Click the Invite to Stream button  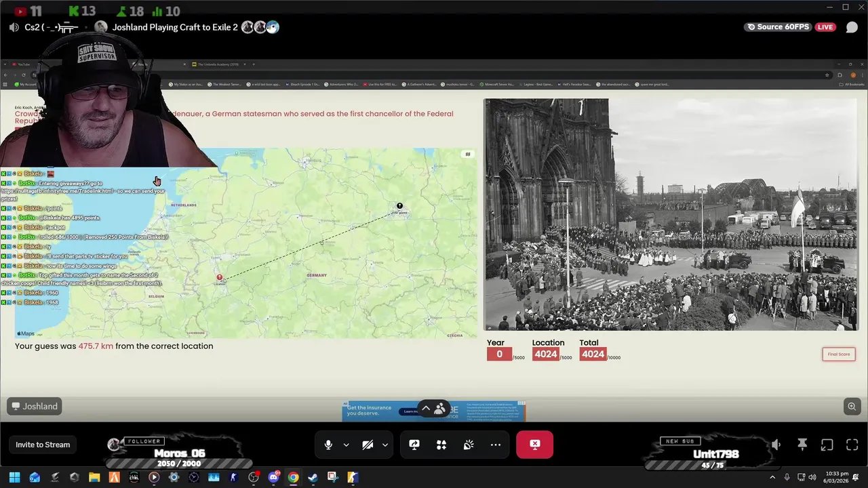tap(43, 445)
